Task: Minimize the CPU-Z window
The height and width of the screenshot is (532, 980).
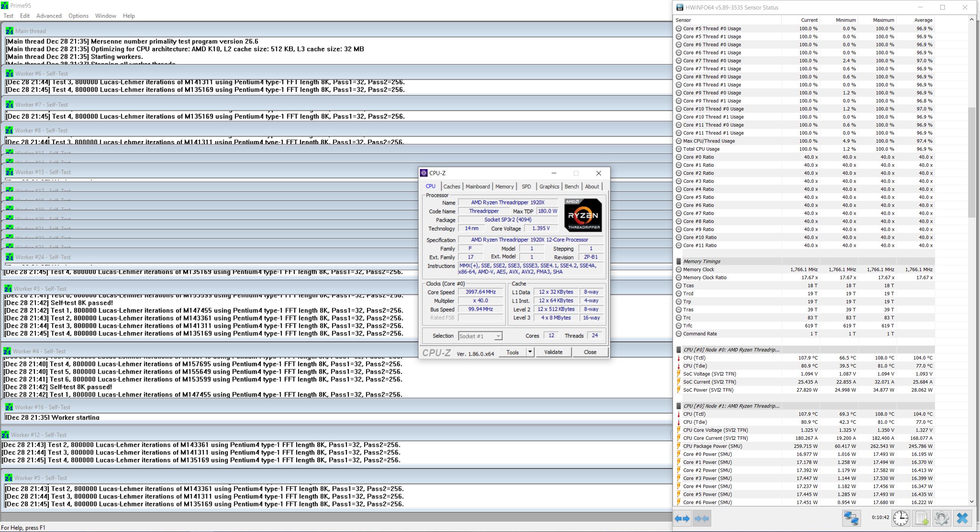Action: 553,173
